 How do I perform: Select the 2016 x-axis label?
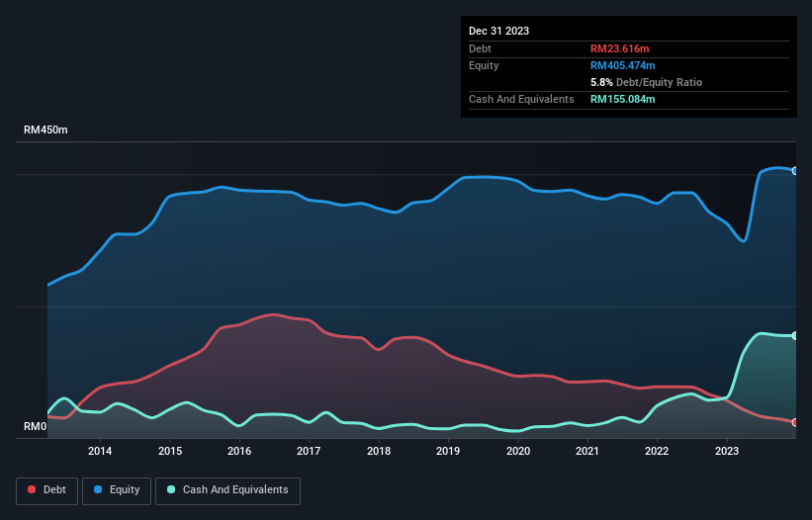(239, 452)
